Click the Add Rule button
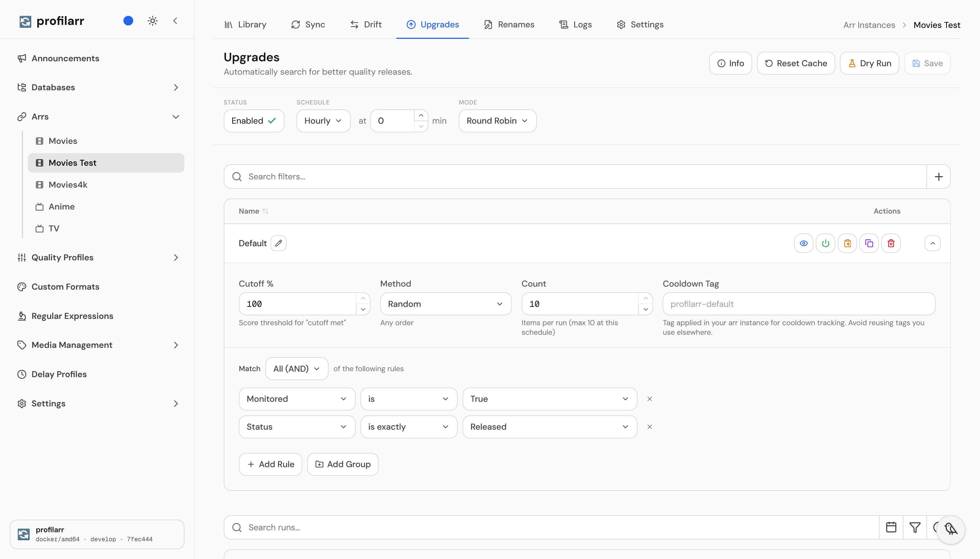 coord(270,464)
